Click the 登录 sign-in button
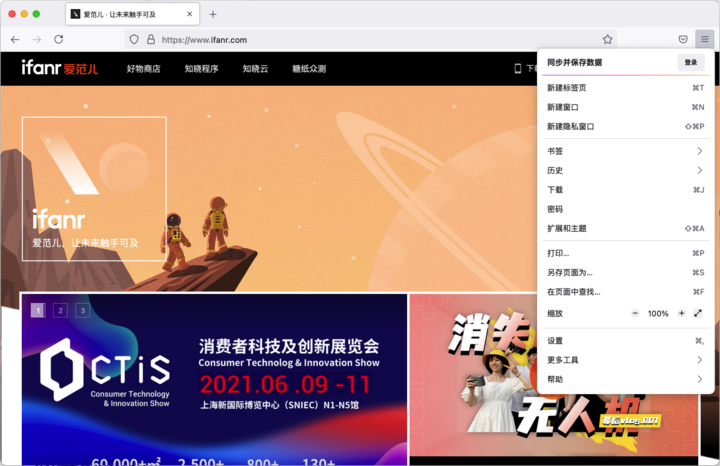This screenshot has width=720, height=466. click(x=690, y=62)
